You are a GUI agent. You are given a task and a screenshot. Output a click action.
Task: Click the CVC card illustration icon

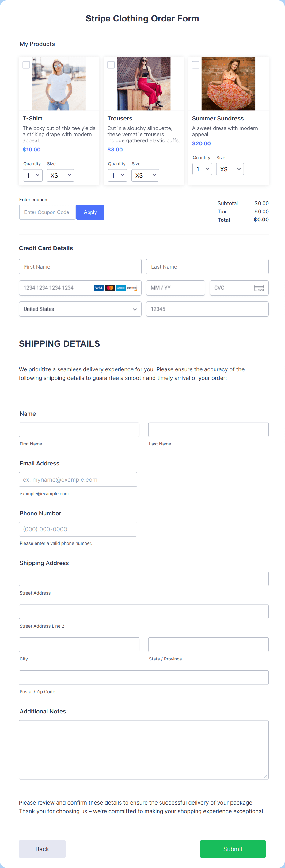259,288
